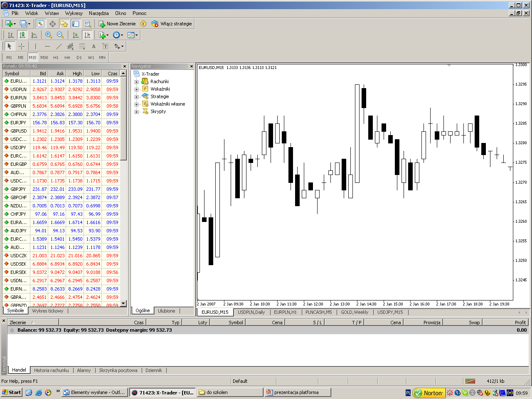Screen dimensions: 532x399
Task: Zoom out of the chart
Action: pos(60,35)
